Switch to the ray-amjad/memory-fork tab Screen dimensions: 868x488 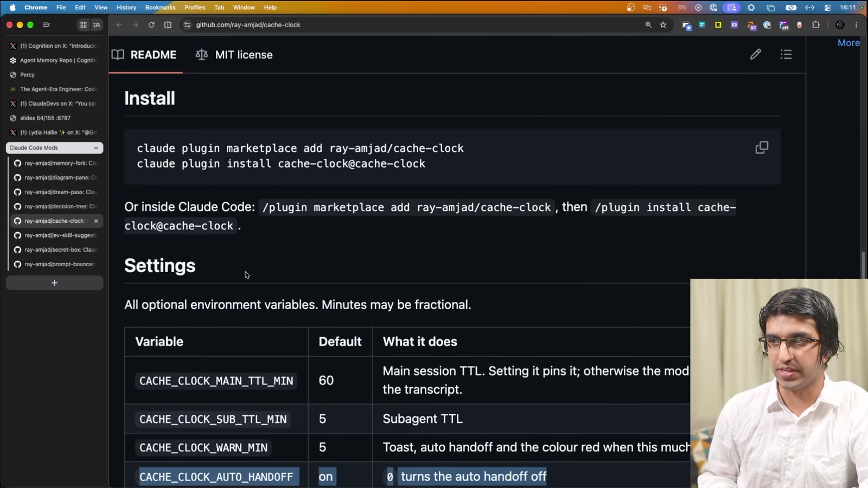[56, 163]
